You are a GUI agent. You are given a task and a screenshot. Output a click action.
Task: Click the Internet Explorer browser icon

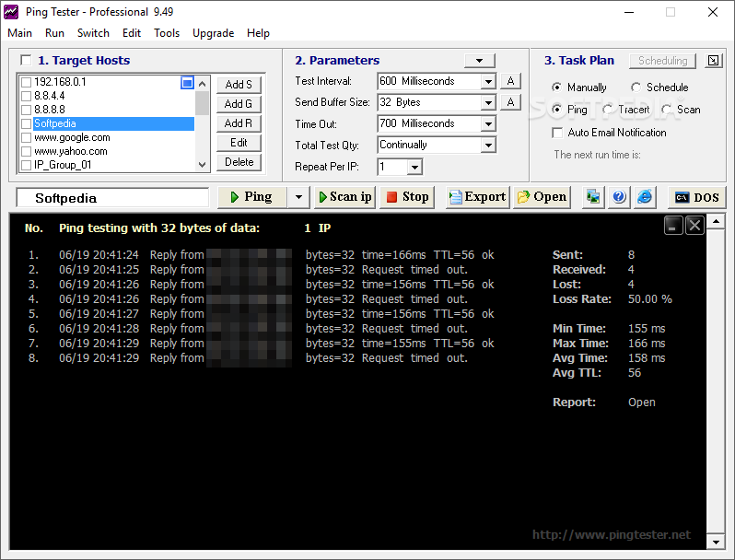point(645,197)
